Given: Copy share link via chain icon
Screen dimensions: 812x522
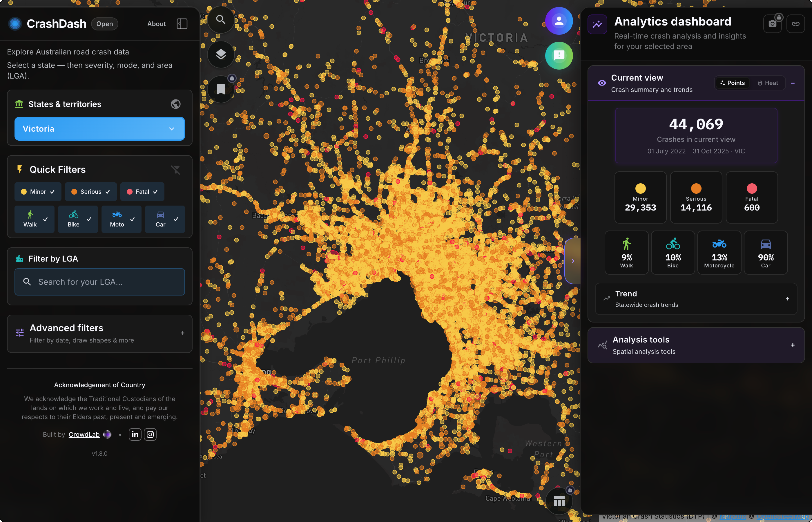Looking at the screenshot, I should click(x=795, y=24).
